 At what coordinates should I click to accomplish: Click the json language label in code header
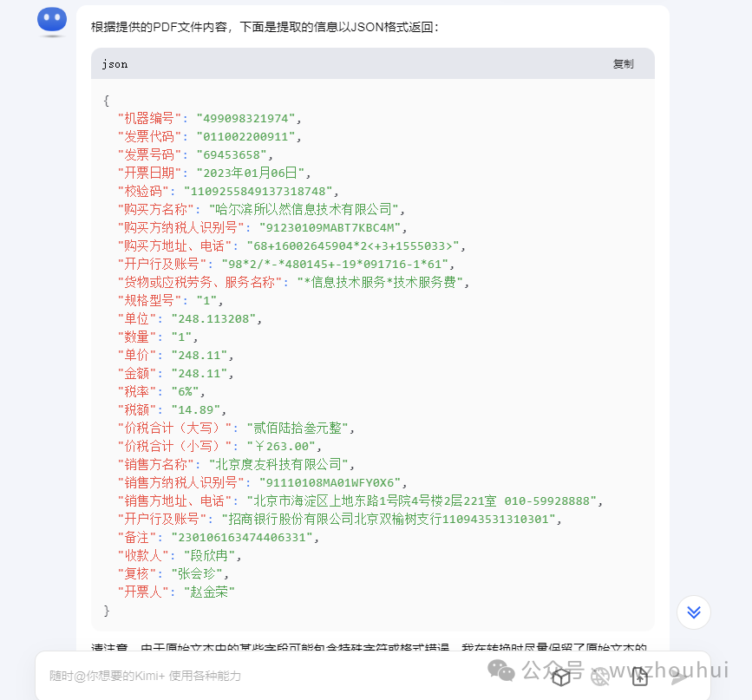point(114,64)
